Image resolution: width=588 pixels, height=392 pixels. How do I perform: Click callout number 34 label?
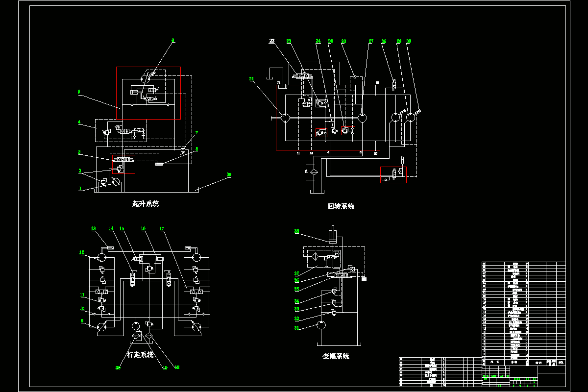(x=296, y=301)
